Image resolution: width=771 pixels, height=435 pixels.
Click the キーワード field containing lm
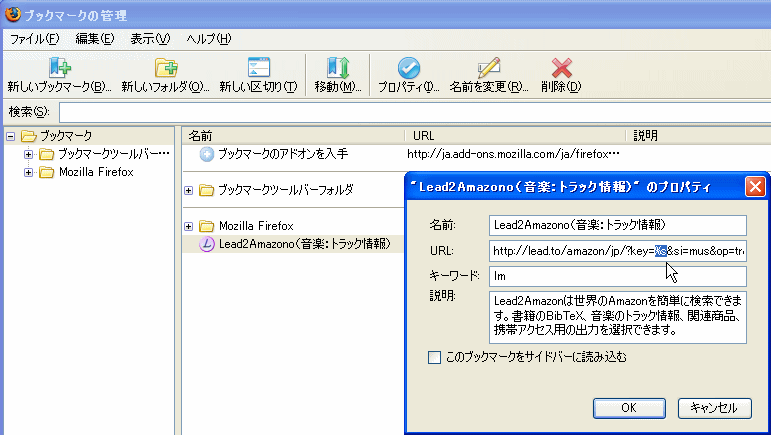[x=618, y=276]
